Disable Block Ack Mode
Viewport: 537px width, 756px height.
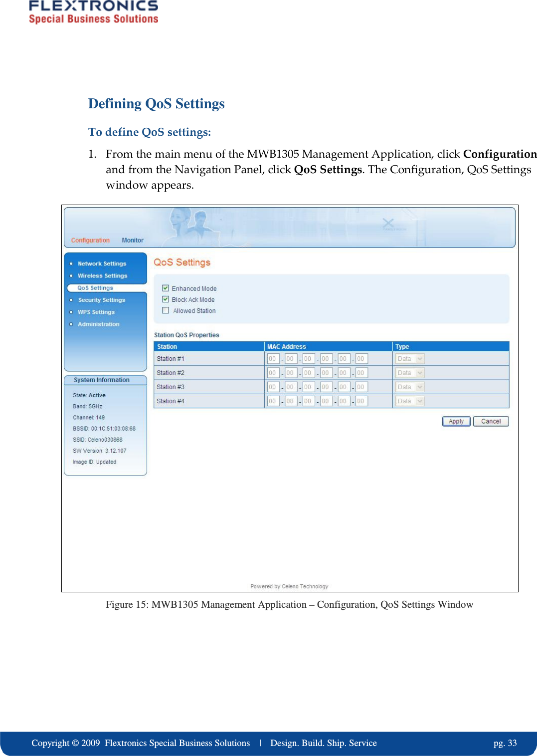point(166,299)
